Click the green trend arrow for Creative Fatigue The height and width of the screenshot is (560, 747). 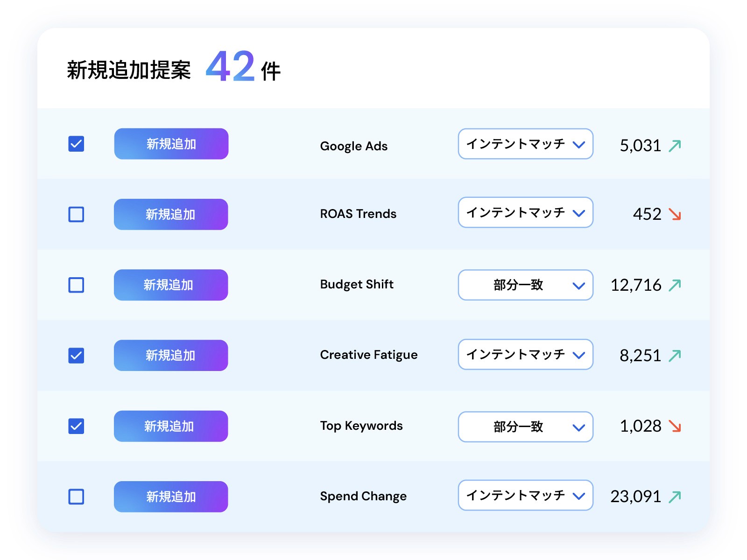pos(676,355)
